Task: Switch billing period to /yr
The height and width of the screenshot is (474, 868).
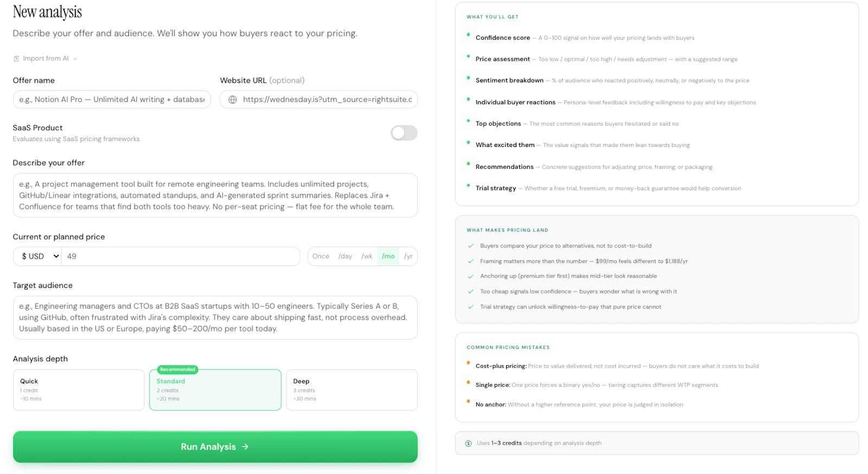Action: pos(409,256)
